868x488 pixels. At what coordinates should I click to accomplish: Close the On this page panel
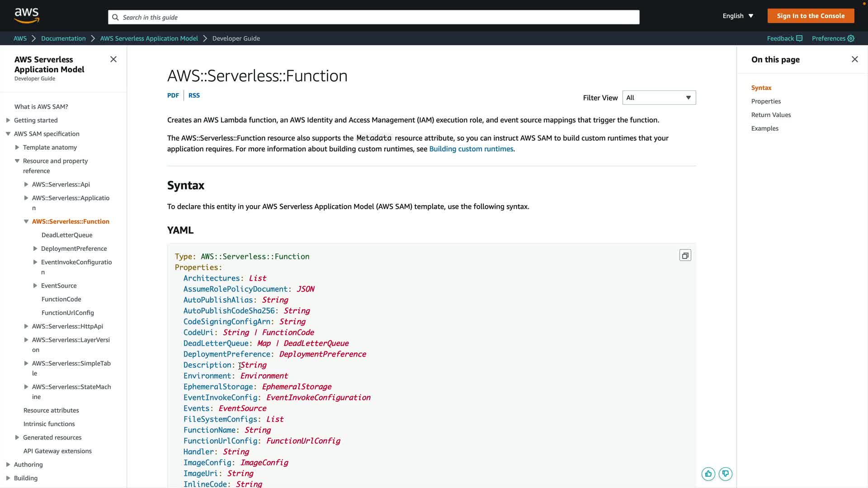click(854, 59)
